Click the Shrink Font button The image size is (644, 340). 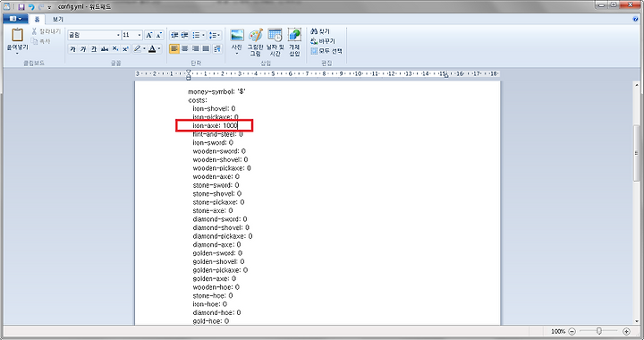[x=159, y=35]
